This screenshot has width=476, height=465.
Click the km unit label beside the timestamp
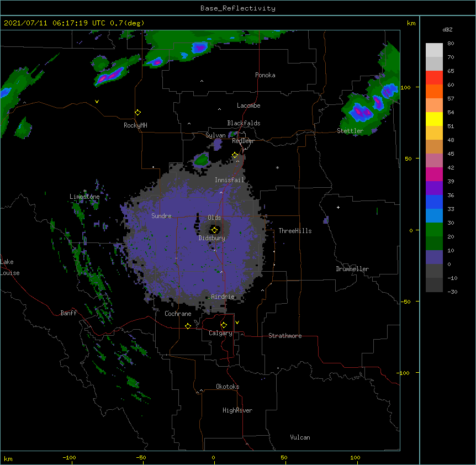[x=411, y=23]
